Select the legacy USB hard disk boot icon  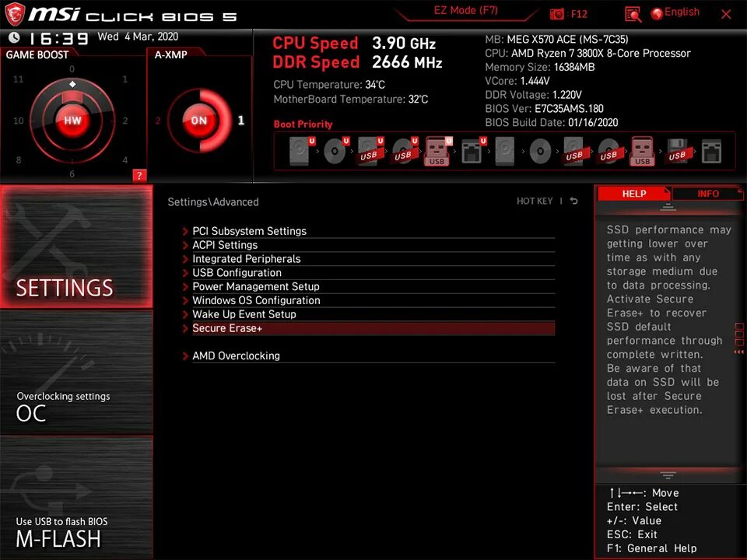coord(574,151)
